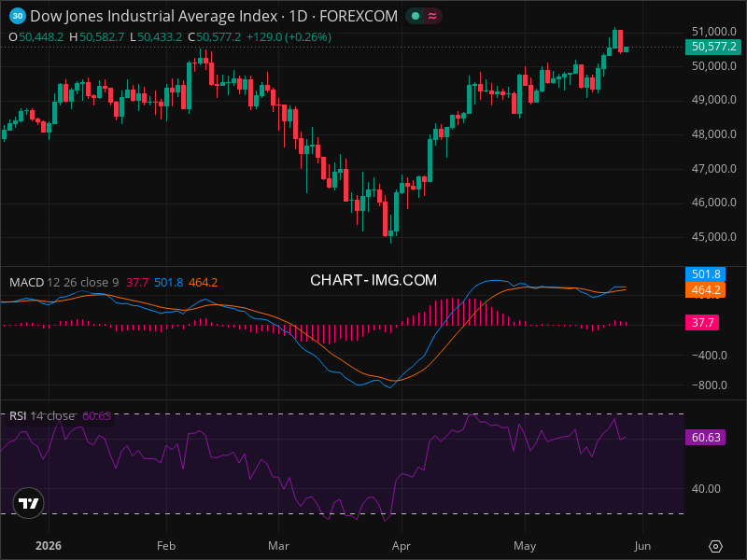Click the TradingView logo icon
Screen dimensions: 747x560
click(28, 503)
